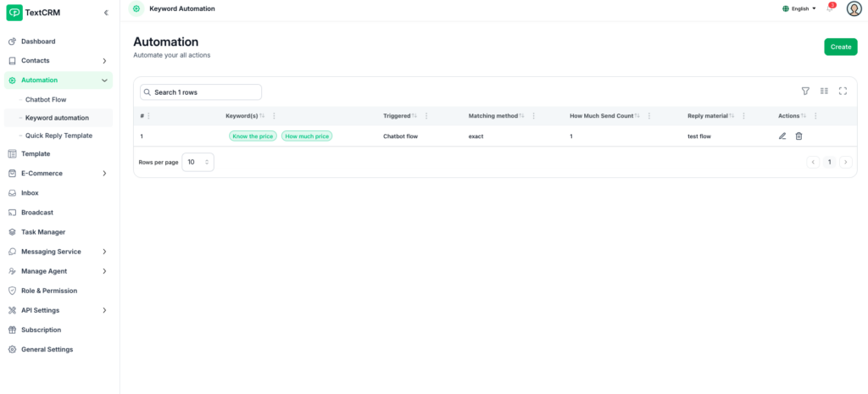Click the Template layout icon

(12, 154)
